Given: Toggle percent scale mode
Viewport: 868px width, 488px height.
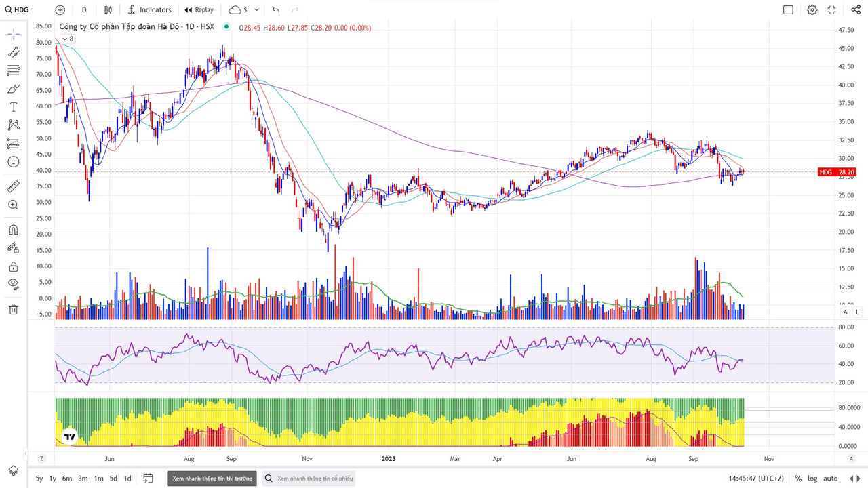Looking at the screenshot, I should click(798, 479).
